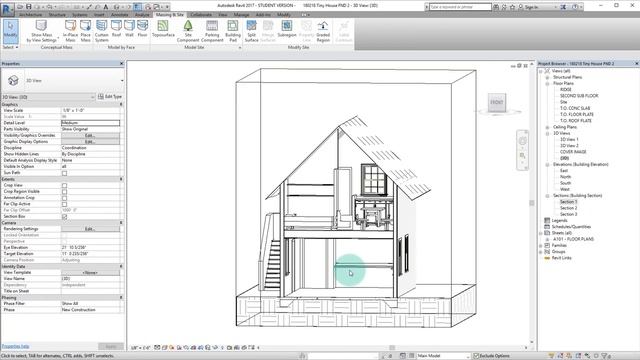Select Curtain System by face tool
640x360 pixels.
(x=102, y=31)
